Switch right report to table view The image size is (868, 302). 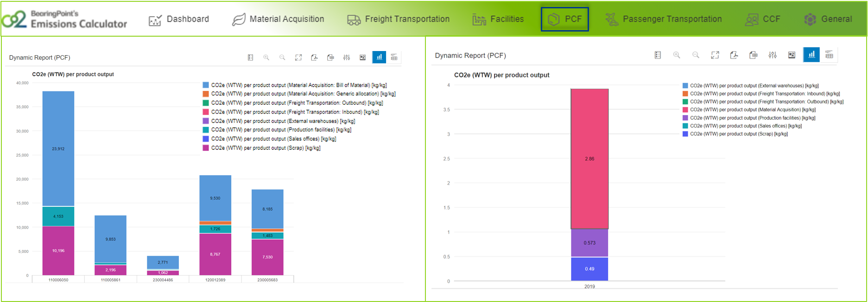[829, 55]
